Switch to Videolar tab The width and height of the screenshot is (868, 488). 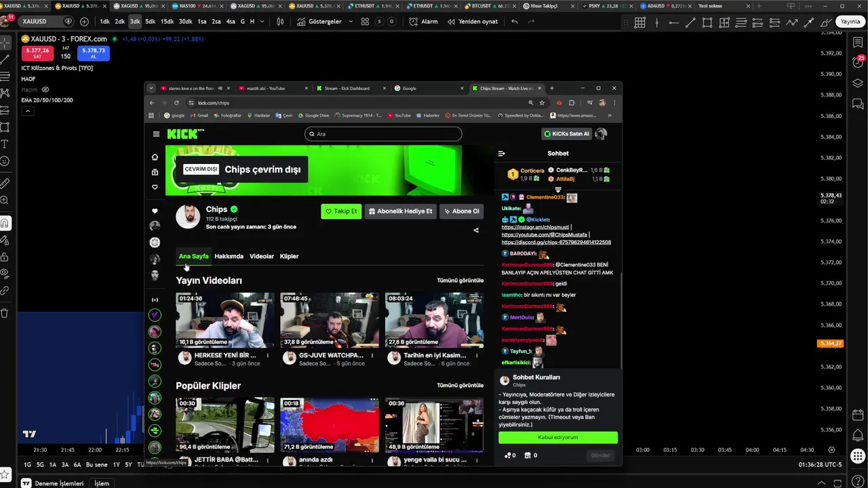262,256
